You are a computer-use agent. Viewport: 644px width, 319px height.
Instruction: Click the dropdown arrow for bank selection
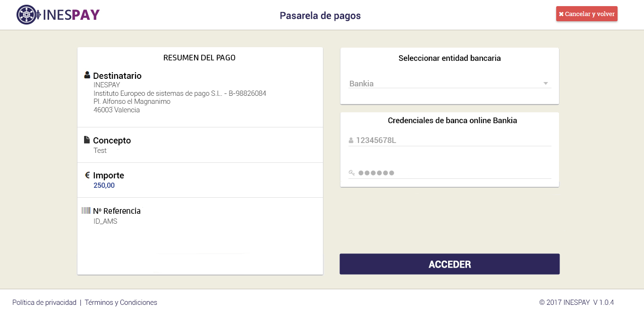coord(546,83)
